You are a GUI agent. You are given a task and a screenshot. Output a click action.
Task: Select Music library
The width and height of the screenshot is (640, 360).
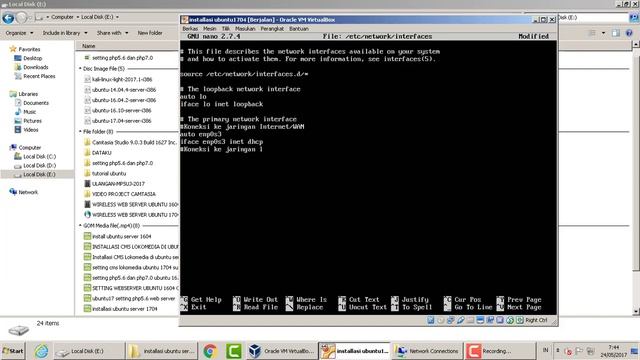(29, 112)
